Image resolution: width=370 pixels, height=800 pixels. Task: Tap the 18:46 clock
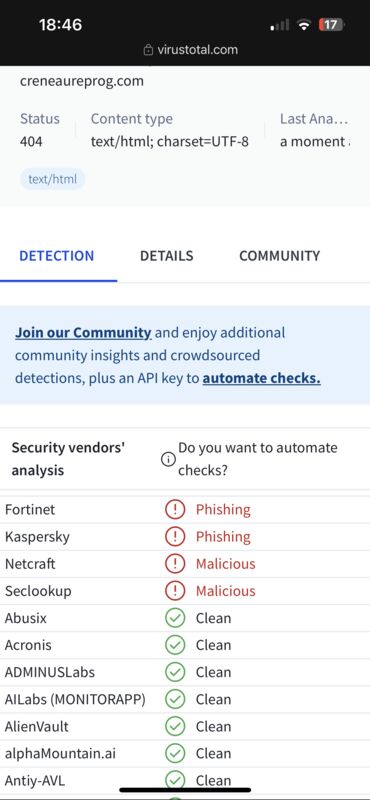pyautogui.click(x=60, y=24)
